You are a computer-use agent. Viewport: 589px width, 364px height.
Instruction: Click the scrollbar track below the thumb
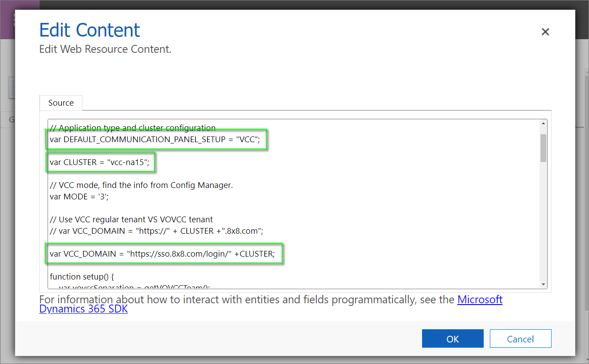543,220
